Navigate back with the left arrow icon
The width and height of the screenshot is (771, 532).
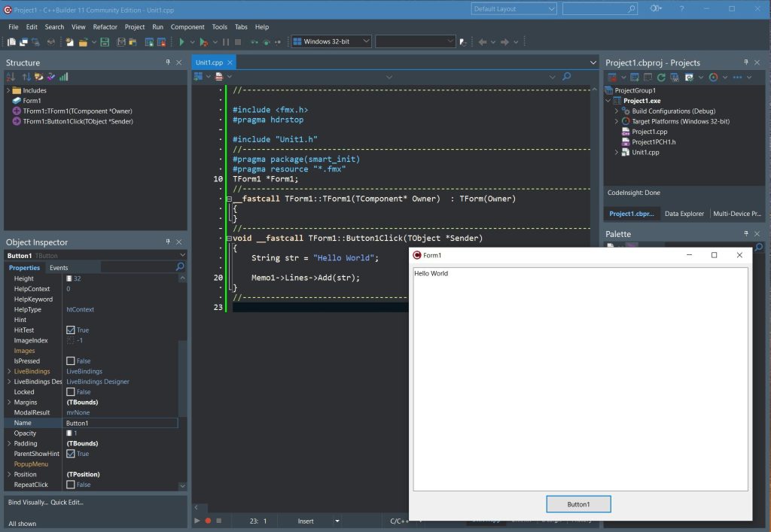(x=483, y=42)
